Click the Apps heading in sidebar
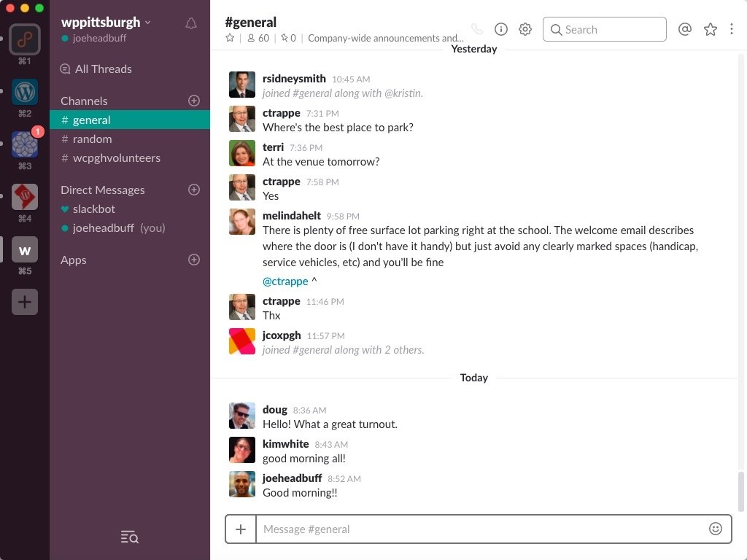 [x=74, y=260]
